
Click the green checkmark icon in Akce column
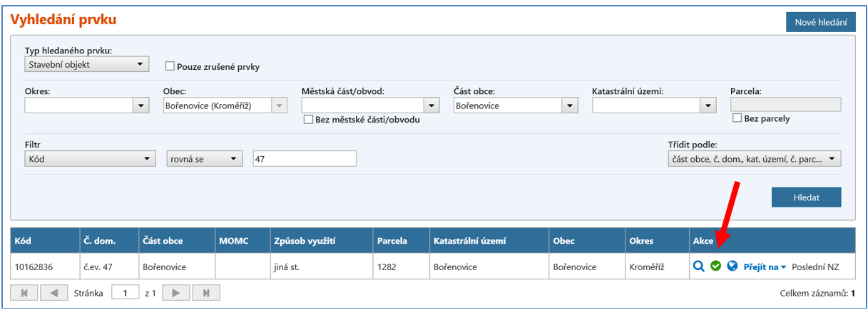coord(715,267)
